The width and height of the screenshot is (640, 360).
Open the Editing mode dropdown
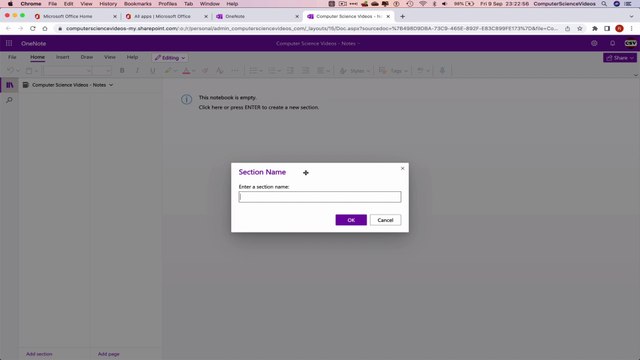click(170, 58)
